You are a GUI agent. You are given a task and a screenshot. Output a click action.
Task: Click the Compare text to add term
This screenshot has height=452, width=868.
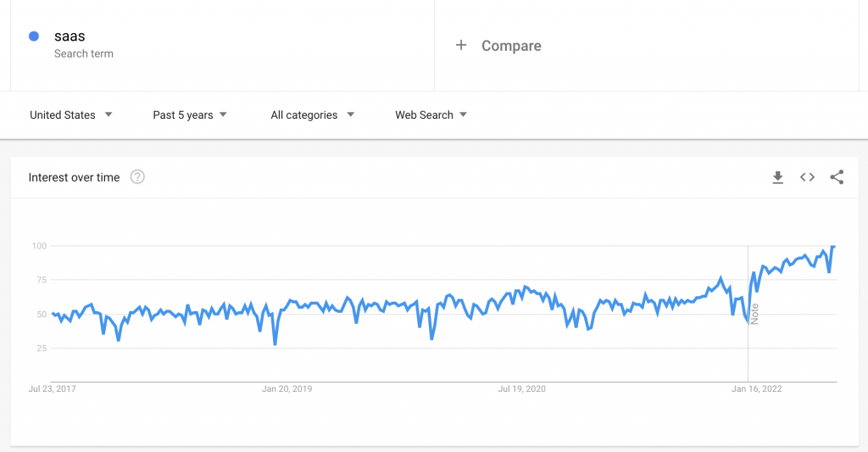click(511, 46)
